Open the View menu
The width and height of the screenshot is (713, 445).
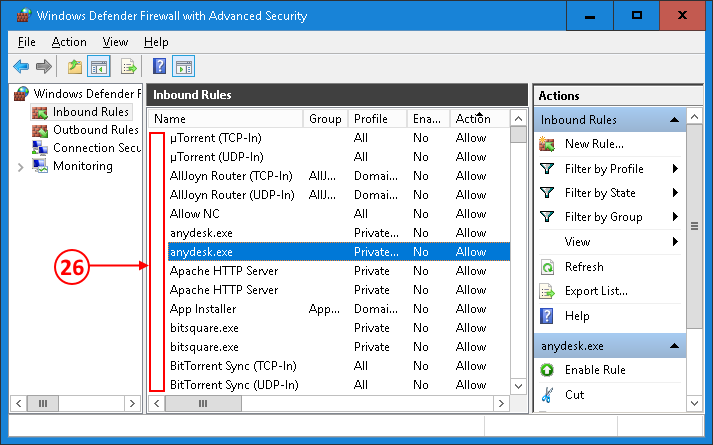[x=115, y=42]
